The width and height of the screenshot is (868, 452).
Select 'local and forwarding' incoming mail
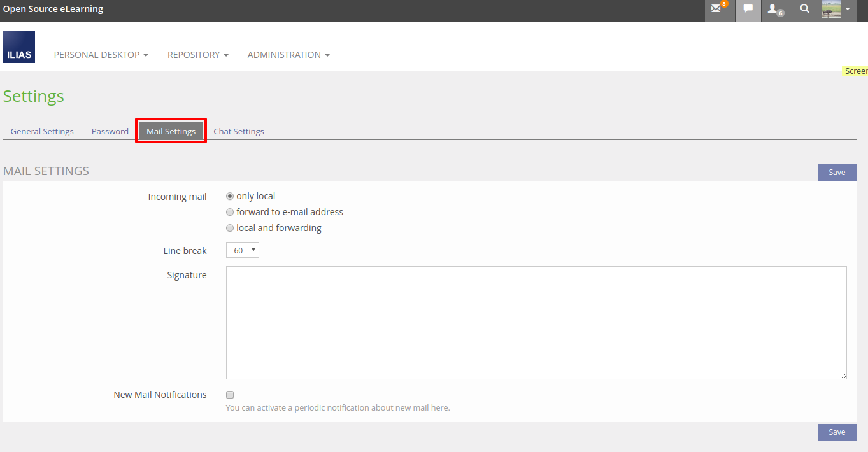230,228
